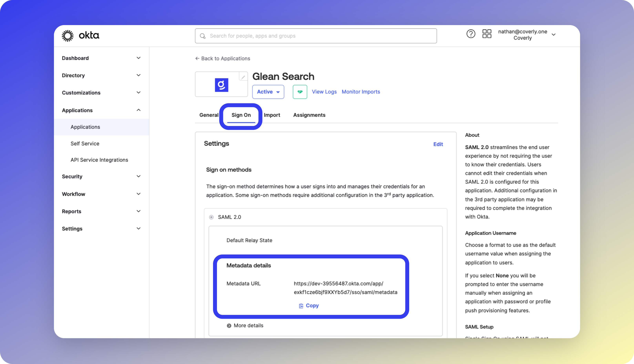The image size is (634, 364).
Task: Switch to the Import tab
Action: click(272, 115)
